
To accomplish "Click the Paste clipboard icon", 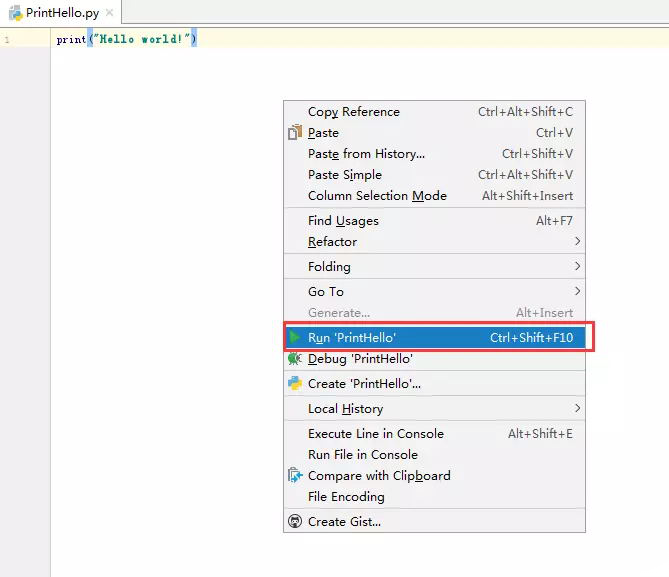I will pyautogui.click(x=294, y=132).
